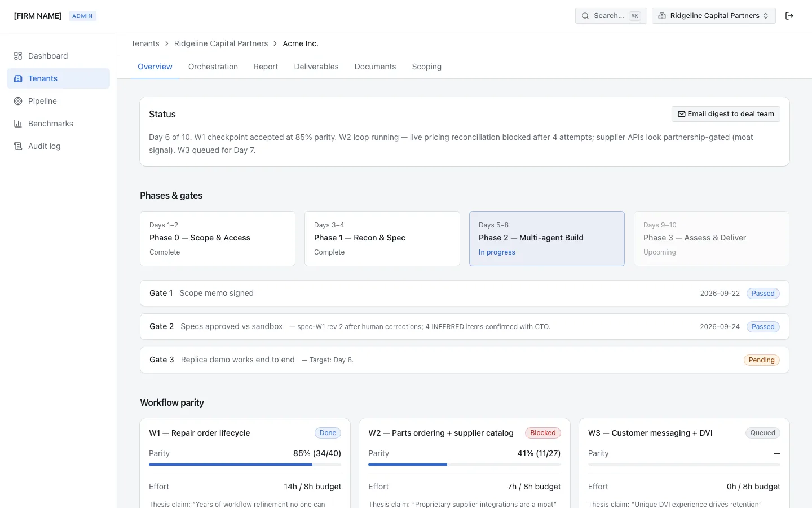Click the Benchmarks bar chart icon
This screenshot has height=508, width=812.
(18, 124)
